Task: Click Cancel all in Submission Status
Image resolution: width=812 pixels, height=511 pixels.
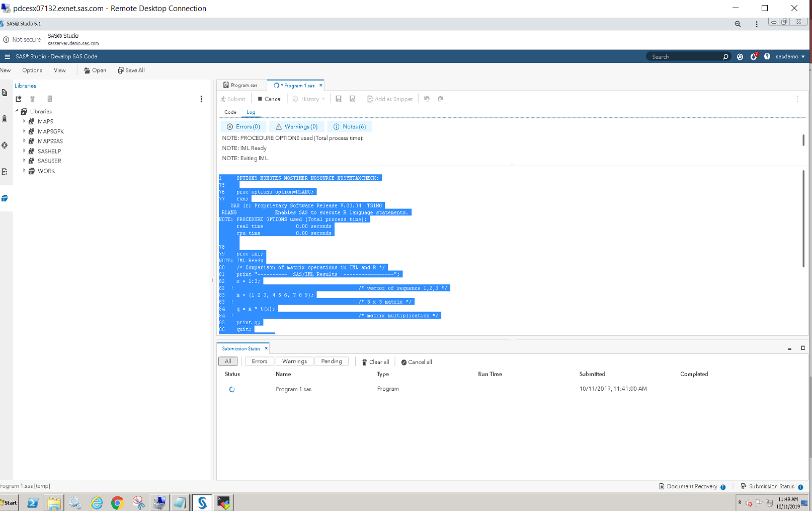Action: tap(417, 361)
